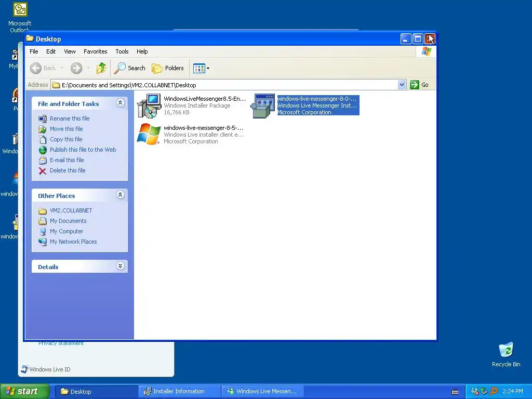This screenshot has height=399, width=532.
Task: Click E-mail this file link
Action: 67,160
